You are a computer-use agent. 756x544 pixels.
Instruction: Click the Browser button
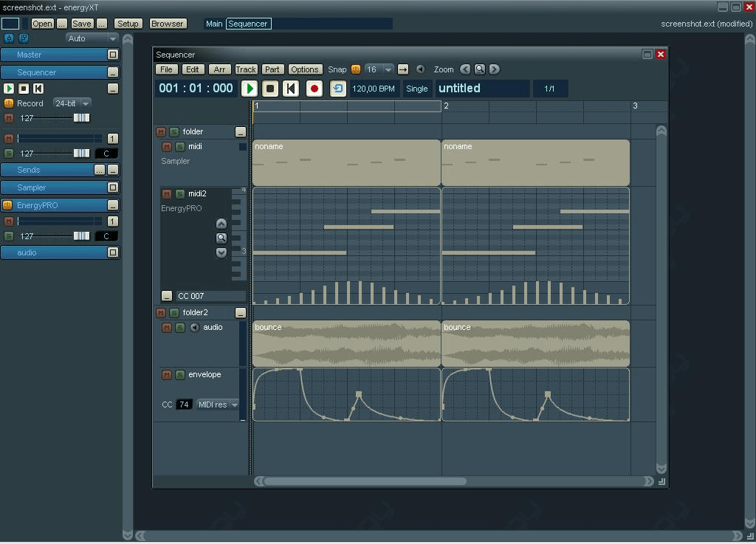pos(168,24)
